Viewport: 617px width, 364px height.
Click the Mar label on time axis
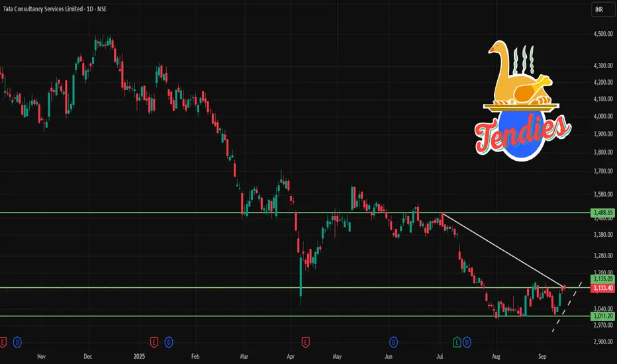(x=244, y=357)
